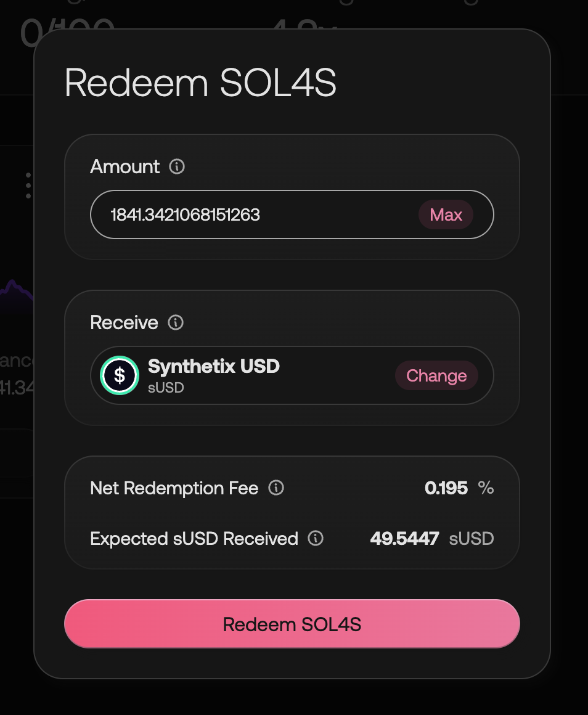Click the Net Redemption Fee label
Screen dimensions: 588x715
(174, 488)
